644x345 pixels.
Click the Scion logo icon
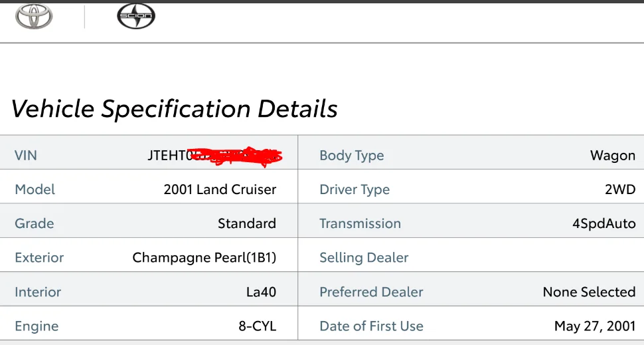coord(136,17)
